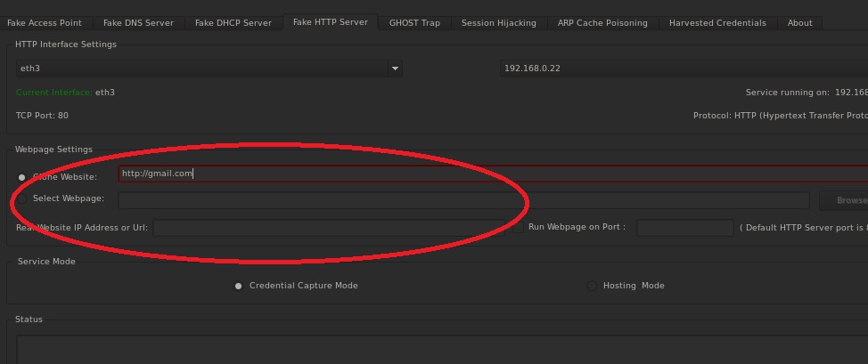
Task: View the Harvested Credentials tab
Action: coord(717,23)
